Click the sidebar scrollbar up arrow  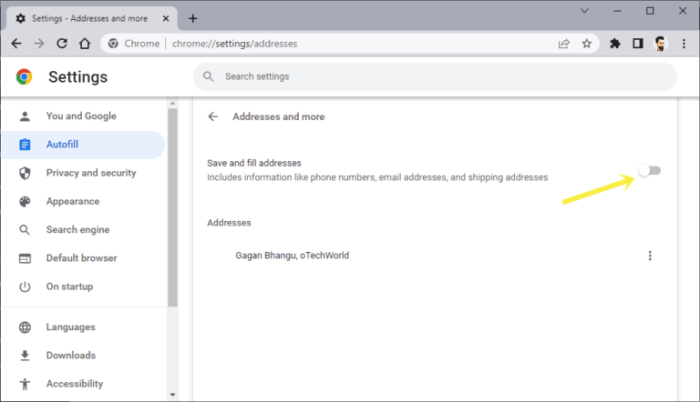point(173,104)
